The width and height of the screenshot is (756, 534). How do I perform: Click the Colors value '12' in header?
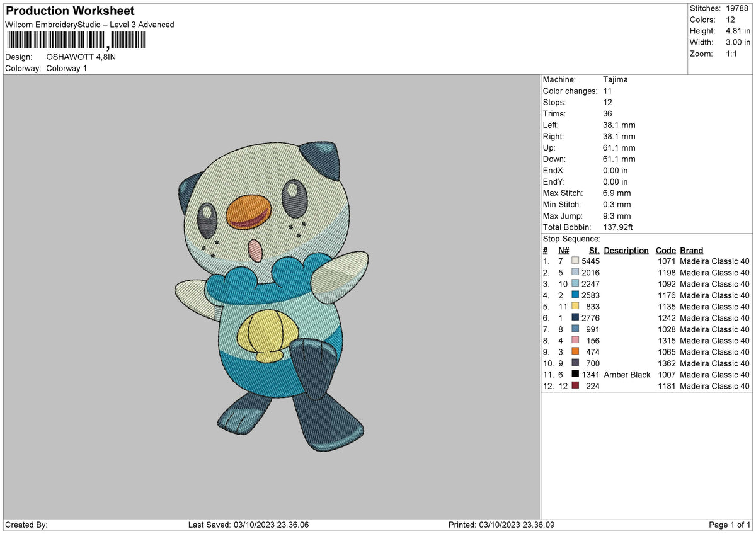click(x=730, y=20)
